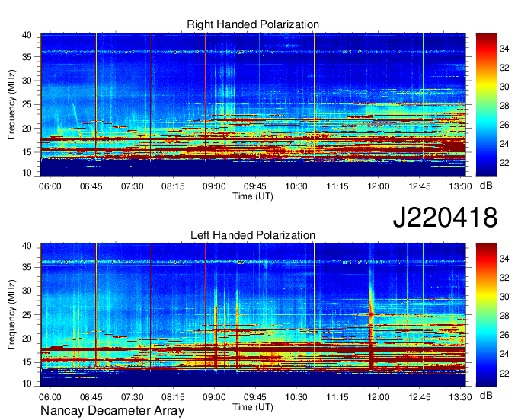
Task: Click 10 MHz frequency tick of Left Handed plot
Action: pyautogui.click(x=27, y=383)
